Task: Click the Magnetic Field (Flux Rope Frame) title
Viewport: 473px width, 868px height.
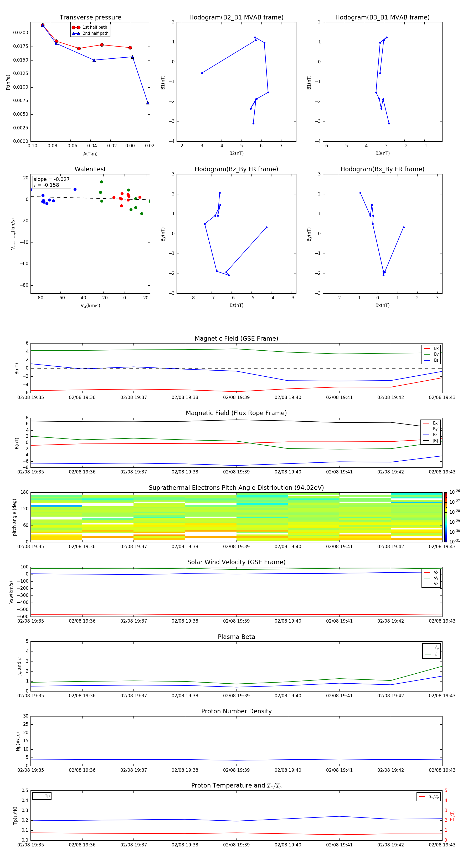Action: pos(236,413)
